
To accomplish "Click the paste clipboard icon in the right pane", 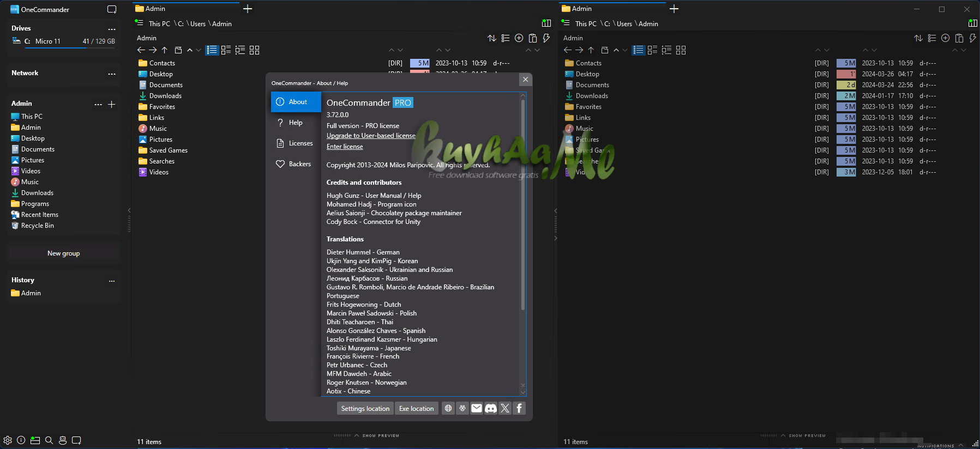I will point(959,38).
